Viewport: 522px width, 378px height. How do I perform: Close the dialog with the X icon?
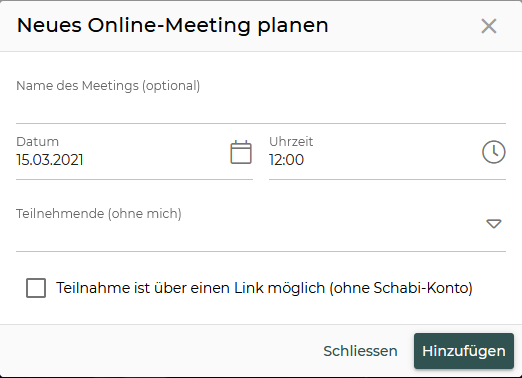489,26
